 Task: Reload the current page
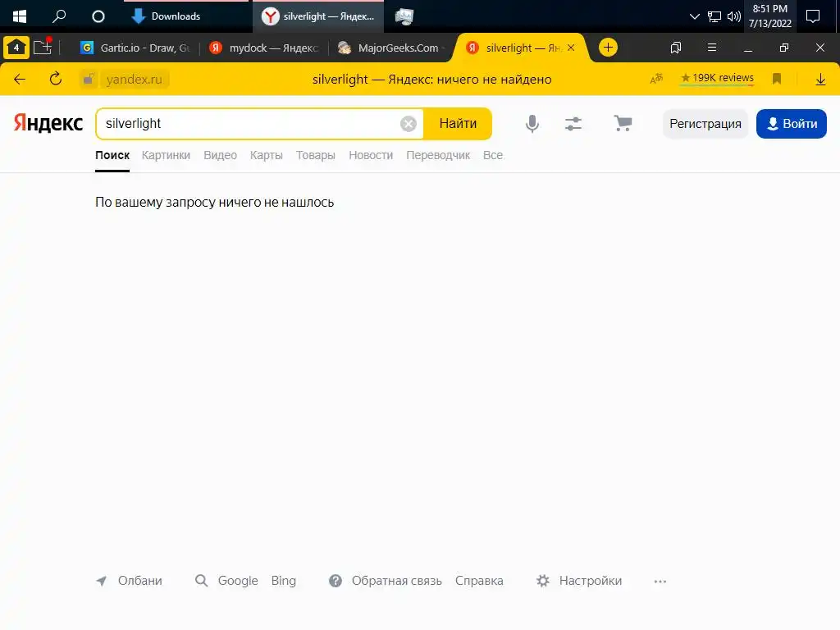point(55,80)
